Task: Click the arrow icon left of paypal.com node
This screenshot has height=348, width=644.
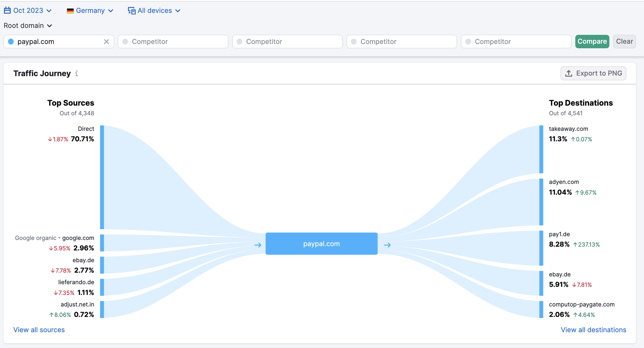Action: click(x=258, y=245)
